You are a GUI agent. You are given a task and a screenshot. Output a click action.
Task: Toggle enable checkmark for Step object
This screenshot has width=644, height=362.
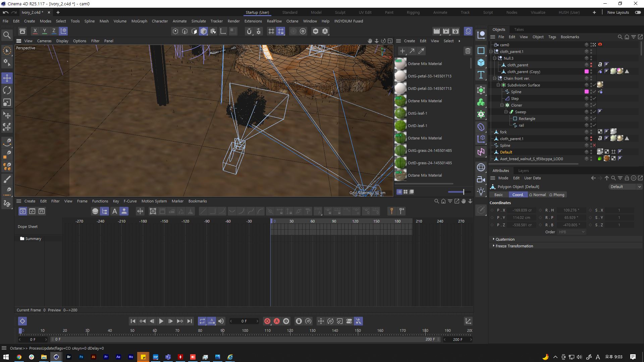(x=594, y=98)
